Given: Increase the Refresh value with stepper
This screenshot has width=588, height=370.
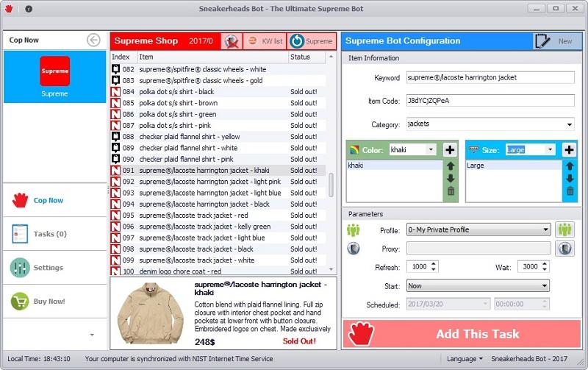Looking at the screenshot, I should tap(434, 264).
